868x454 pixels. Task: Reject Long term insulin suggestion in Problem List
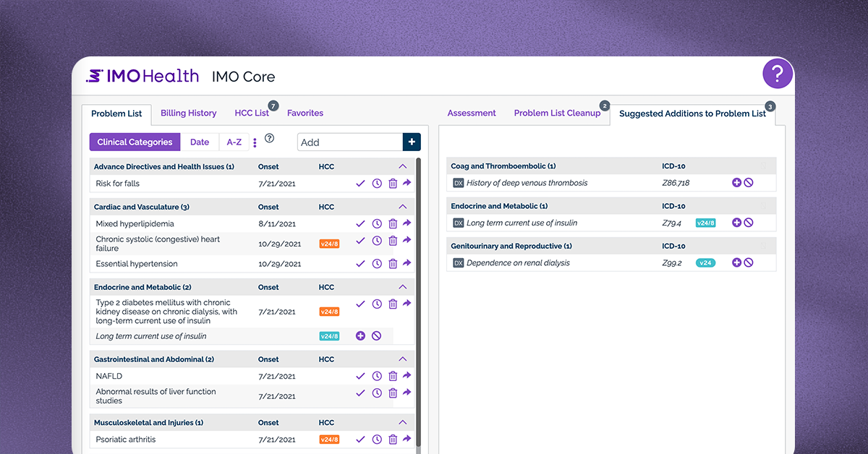tap(376, 336)
